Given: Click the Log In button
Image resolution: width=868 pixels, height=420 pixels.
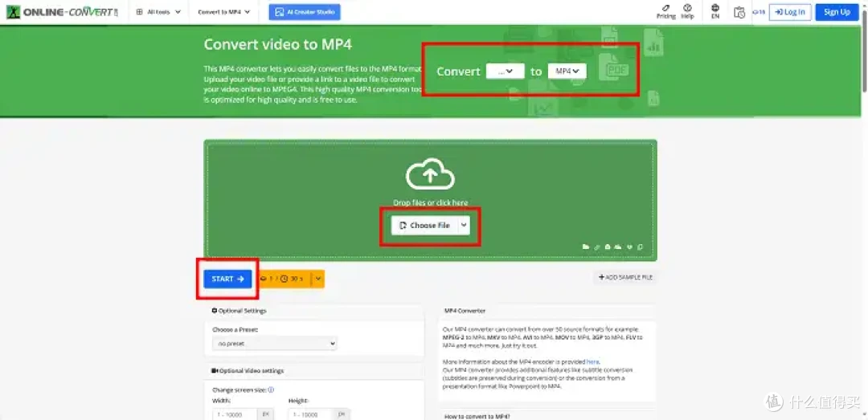Looking at the screenshot, I should coord(790,12).
